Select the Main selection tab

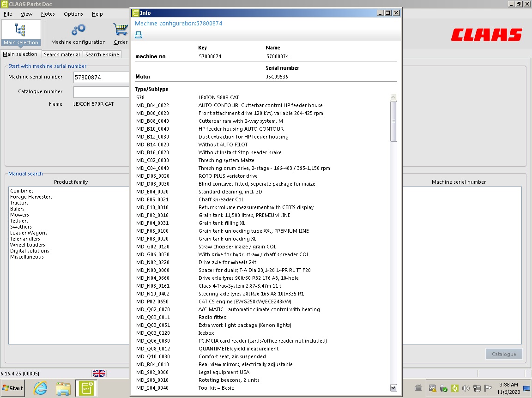pos(20,54)
